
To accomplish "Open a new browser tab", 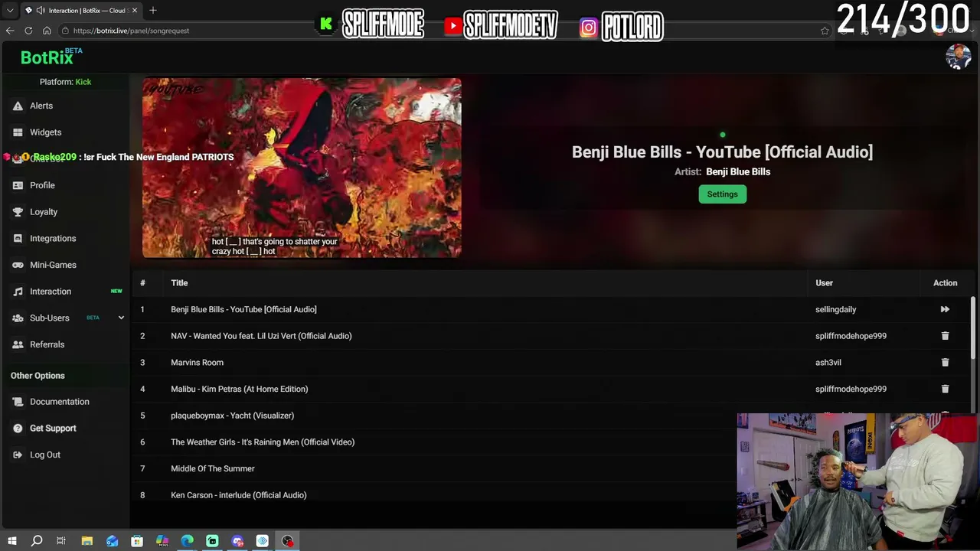I will [x=153, y=11].
